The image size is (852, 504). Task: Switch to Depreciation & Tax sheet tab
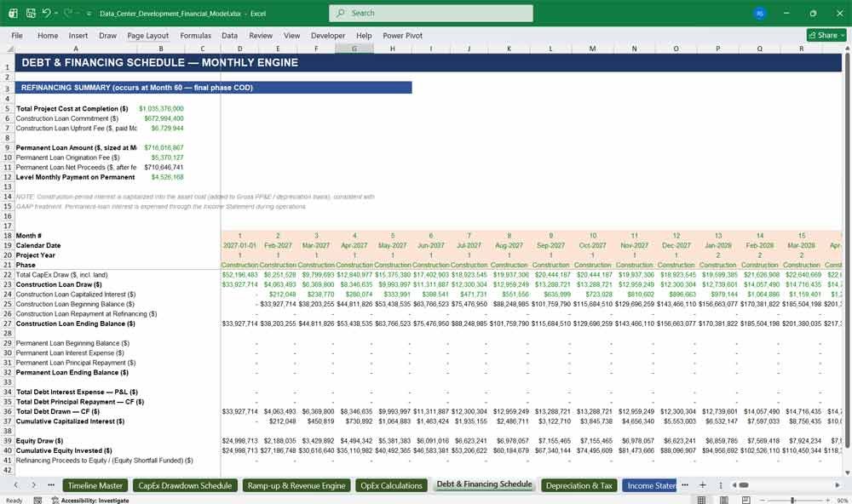tap(579, 485)
